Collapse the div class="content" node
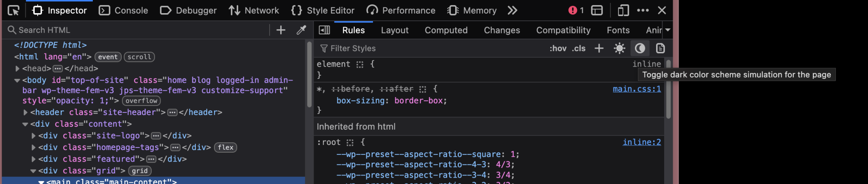Viewport: 868px width, 184px height. (x=25, y=124)
